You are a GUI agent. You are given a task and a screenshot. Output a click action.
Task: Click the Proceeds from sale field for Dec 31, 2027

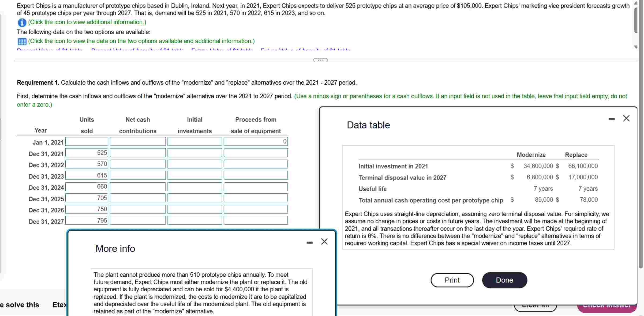[x=255, y=220]
